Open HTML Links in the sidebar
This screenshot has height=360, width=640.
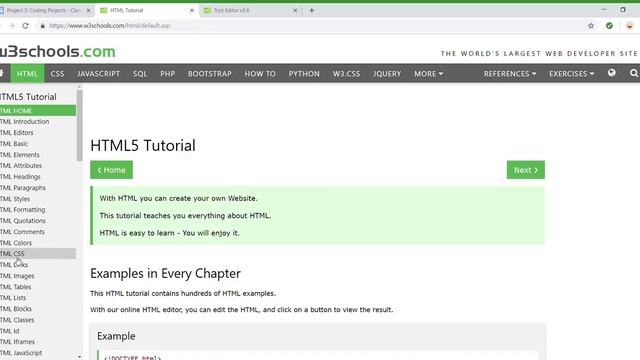[38, 265]
